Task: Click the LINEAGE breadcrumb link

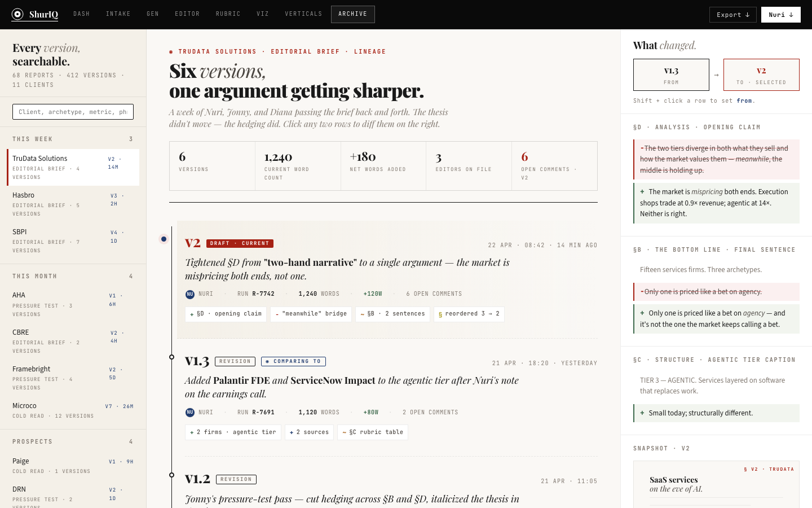Action: [x=370, y=51]
